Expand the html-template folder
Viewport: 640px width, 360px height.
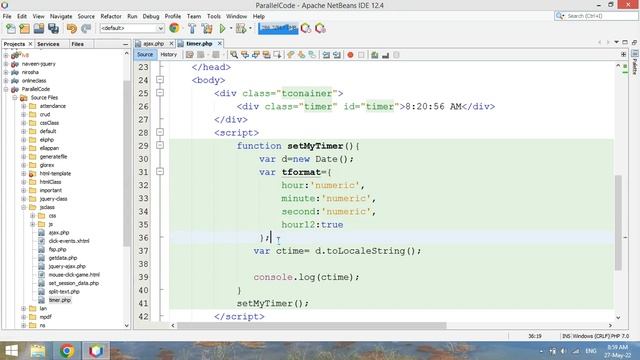point(24,173)
